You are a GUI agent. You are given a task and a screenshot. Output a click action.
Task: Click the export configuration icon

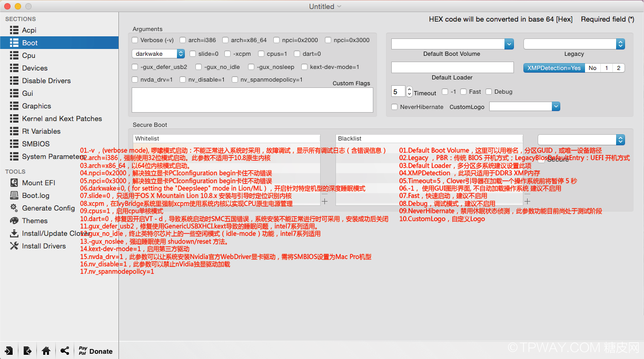pyautogui.click(x=27, y=351)
